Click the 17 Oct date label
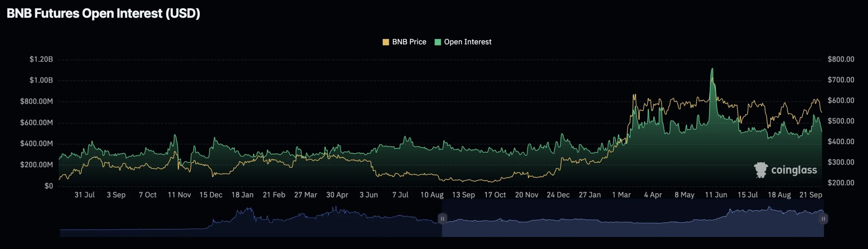Screen dimensions: 868x249 495,195
